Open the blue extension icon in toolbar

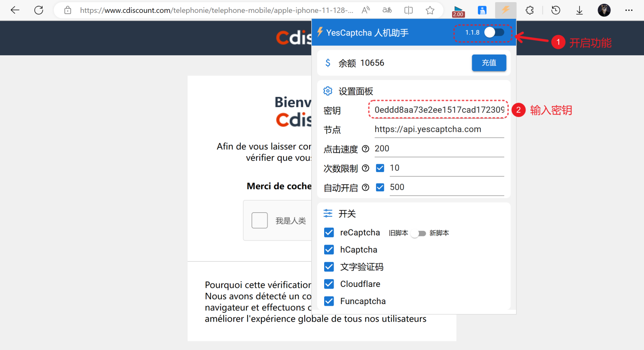[482, 10]
